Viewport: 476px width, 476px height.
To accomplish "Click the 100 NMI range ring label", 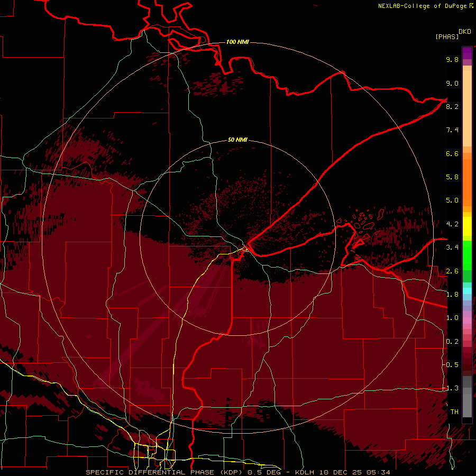I will [x=237, y=42].
